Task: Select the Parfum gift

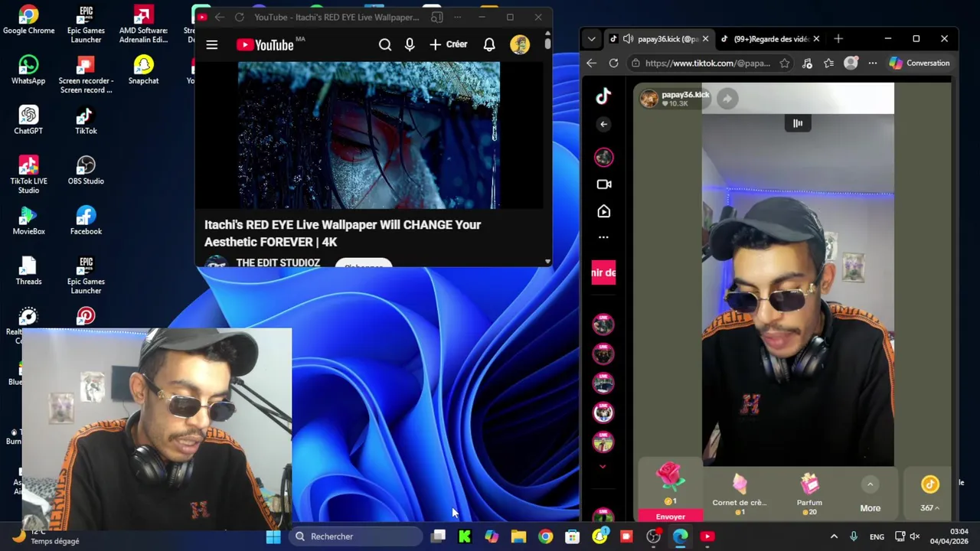Action: coord(809,494)
